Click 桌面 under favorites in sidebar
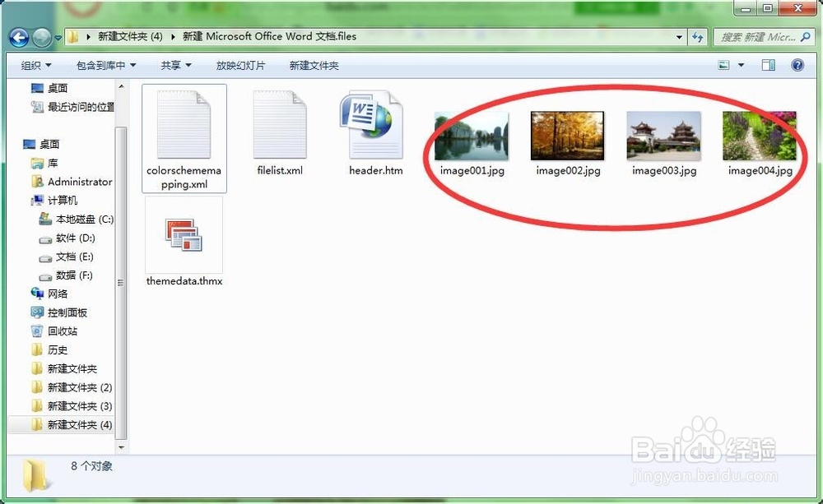Image resolution: width=823 pixels, height=504 pixels. 50,88
